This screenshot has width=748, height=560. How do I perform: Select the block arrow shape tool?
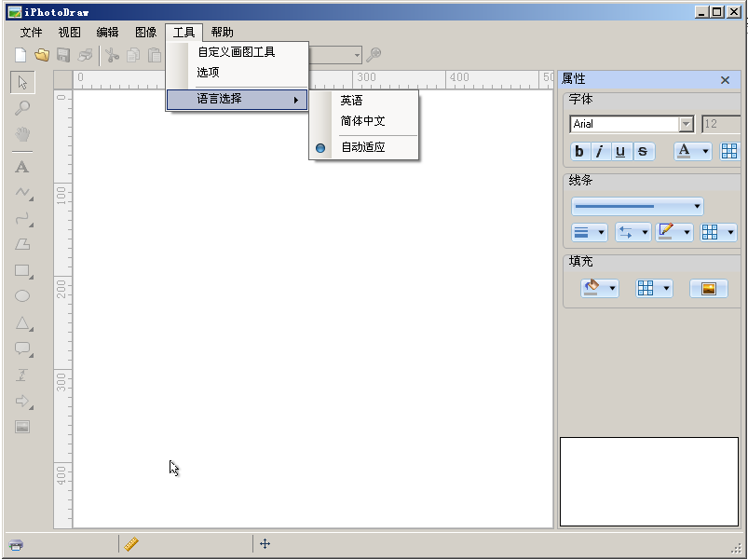23,402
